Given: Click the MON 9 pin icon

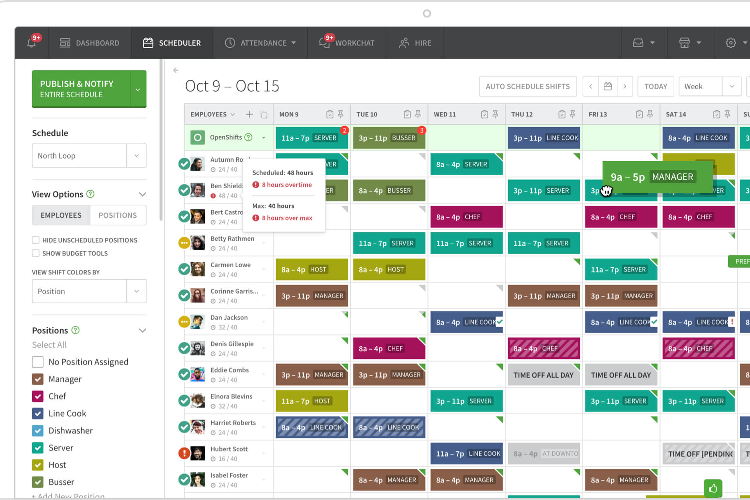Looking at the screenshot, I should click(x=341, y=114).
